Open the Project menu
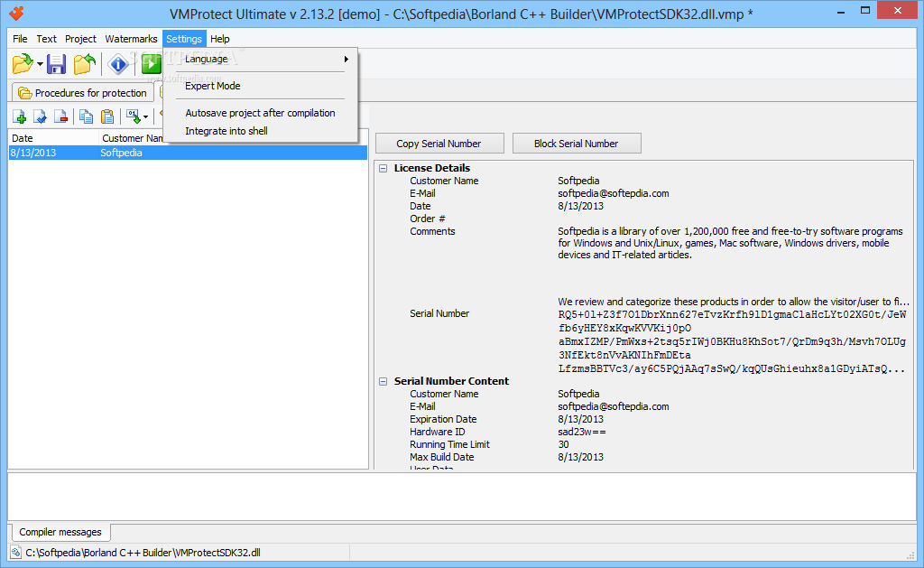Viewport: 924px width, 568px height. (80, 39)
